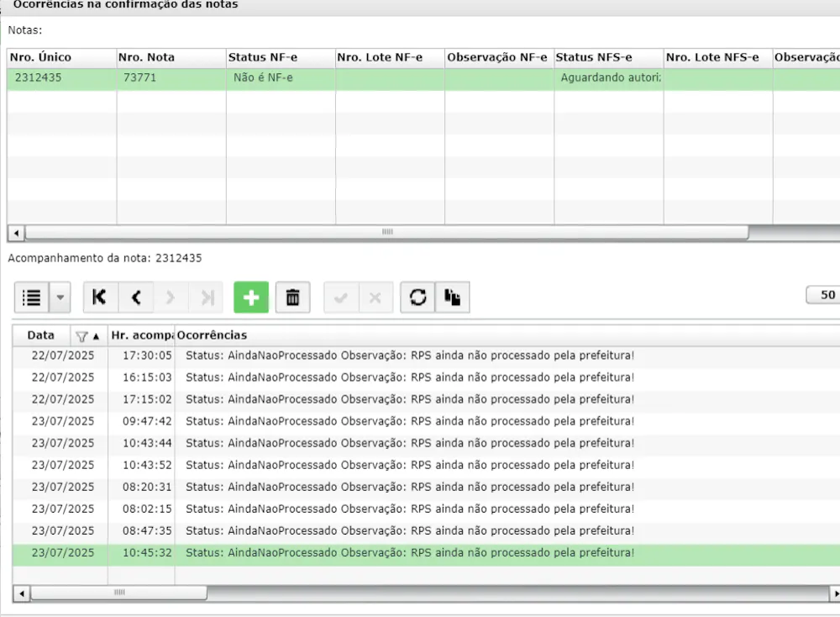Click the Notas grid horizontal scrollbar thumb
The height and width of the screenshot is (617, 840).
coord(386,232)
